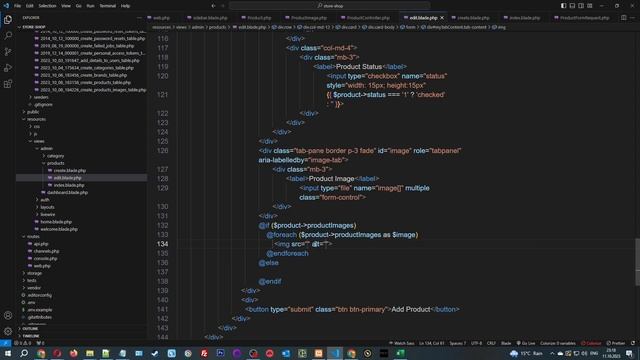640x360 pixels.
Task: Switch to create.blade.php editor tab
Action: tap(471, 18)
